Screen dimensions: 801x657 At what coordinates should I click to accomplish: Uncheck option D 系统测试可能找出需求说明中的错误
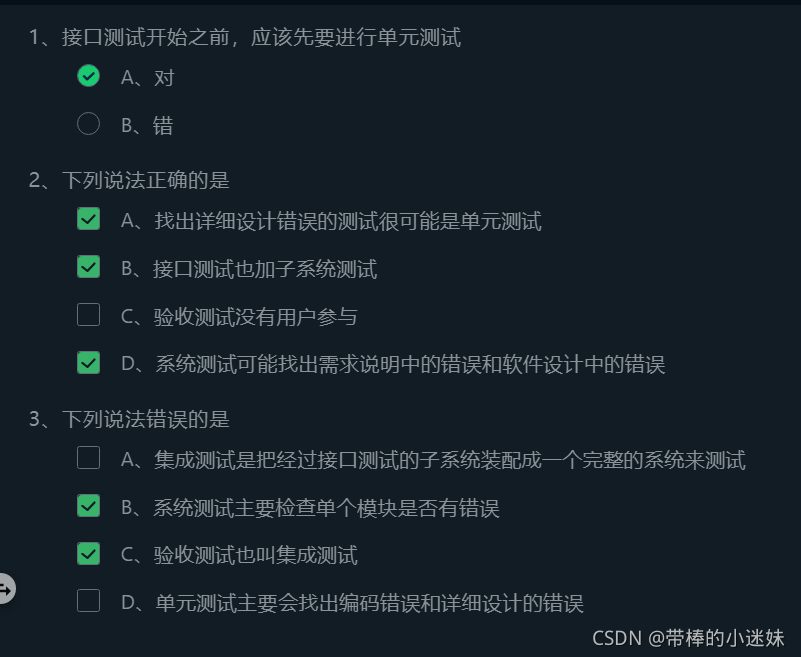[88, 363]
